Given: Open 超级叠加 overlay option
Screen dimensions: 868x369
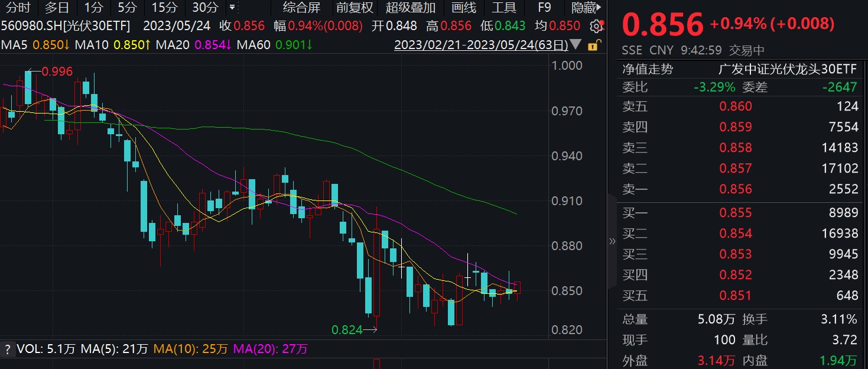Looking at the screenshot, I should (411, 8).
